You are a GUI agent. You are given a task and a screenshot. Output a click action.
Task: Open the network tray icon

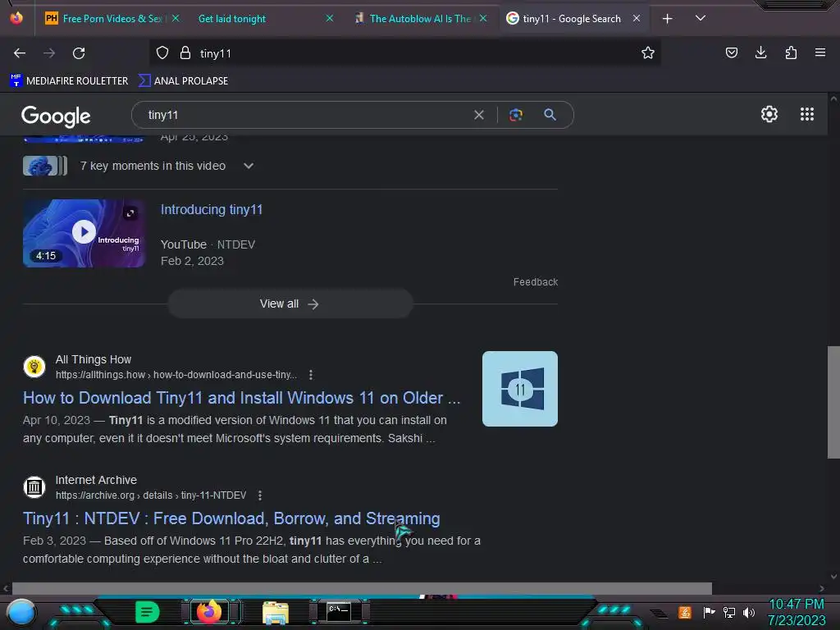point(728,612)
